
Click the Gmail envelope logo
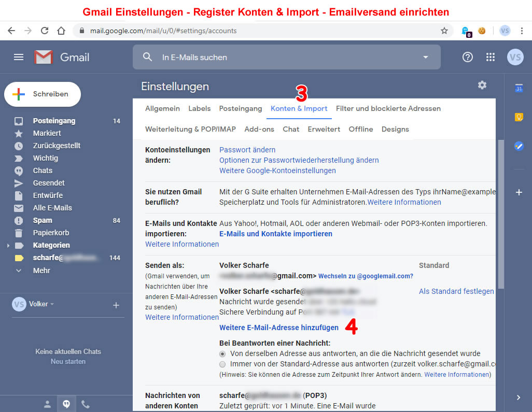(43, 57)
